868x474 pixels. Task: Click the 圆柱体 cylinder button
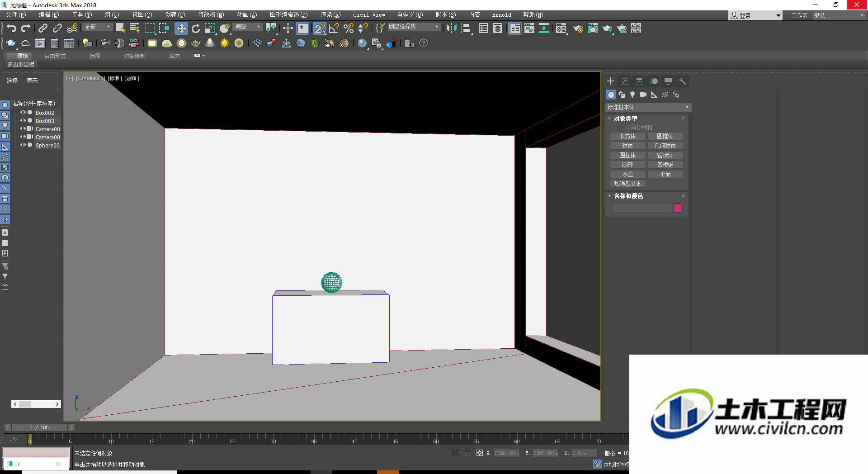[x=627, y=155]
